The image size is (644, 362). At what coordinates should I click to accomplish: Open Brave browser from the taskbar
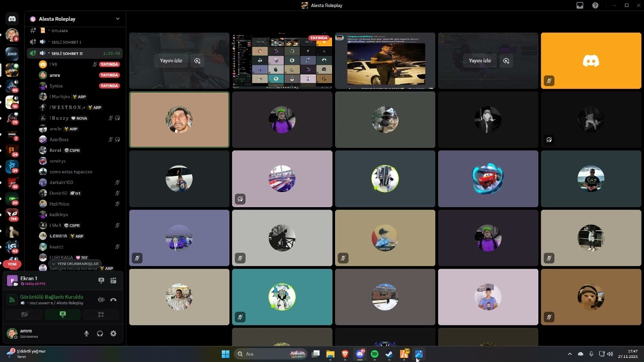click(345, 354)
